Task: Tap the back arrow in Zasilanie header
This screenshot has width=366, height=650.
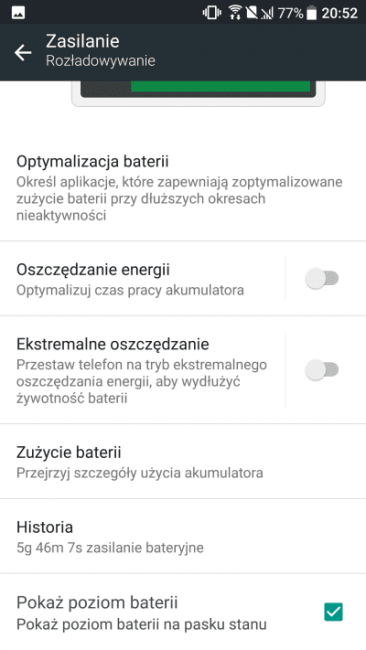Action: 23,52
